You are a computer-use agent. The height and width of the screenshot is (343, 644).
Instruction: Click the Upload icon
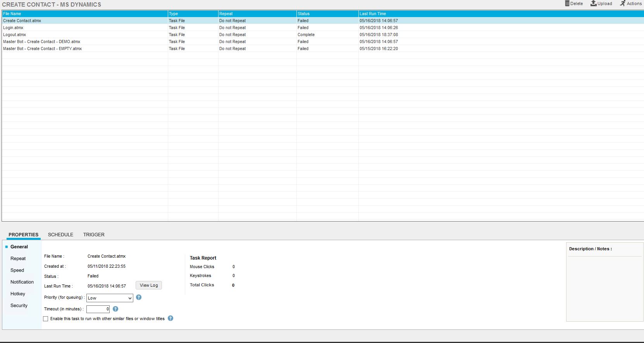click(x=593, y=3)
